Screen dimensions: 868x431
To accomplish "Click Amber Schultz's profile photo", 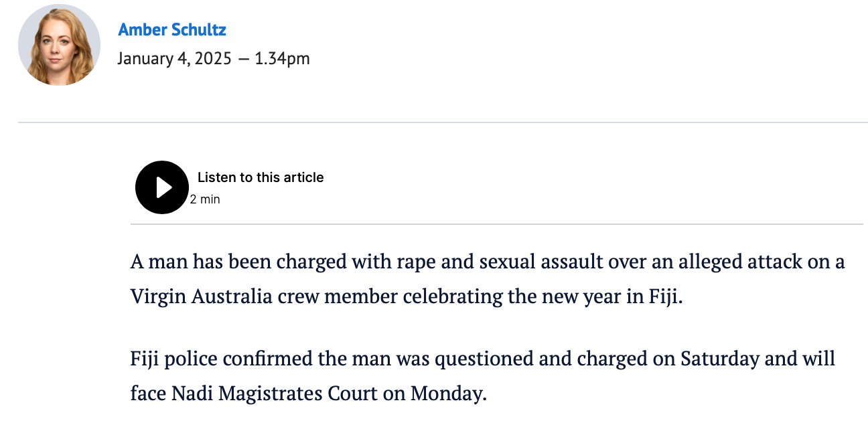I will click(x=59, y=45).
